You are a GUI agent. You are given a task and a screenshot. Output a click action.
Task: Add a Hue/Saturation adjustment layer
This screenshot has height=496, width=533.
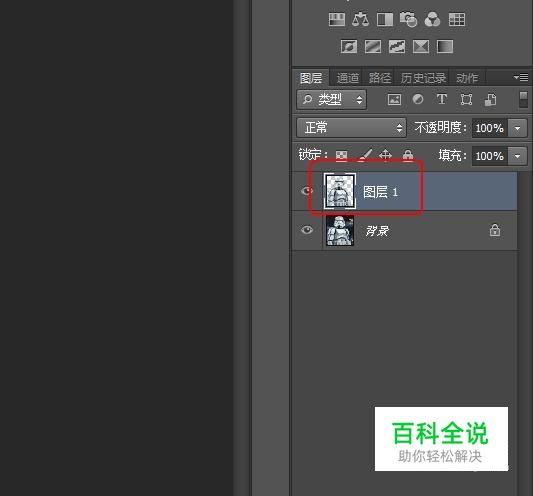[x=337, y=19]
